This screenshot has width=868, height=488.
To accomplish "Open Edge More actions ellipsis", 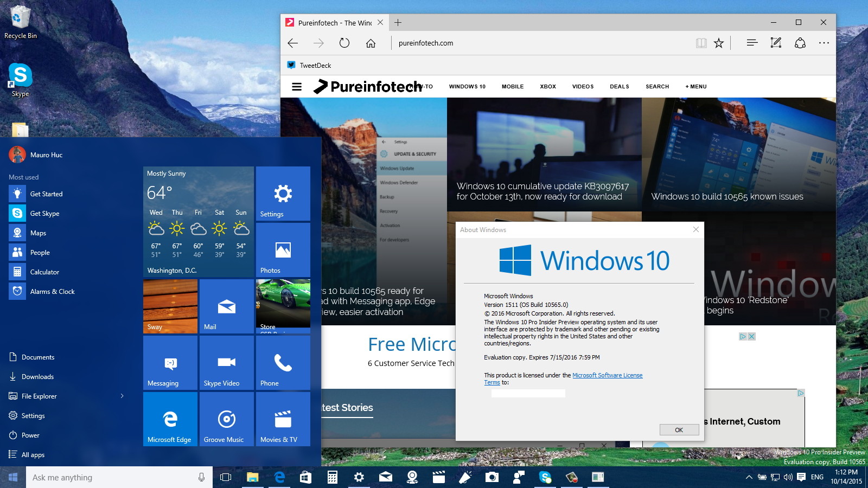I will (x=824, y=43).
